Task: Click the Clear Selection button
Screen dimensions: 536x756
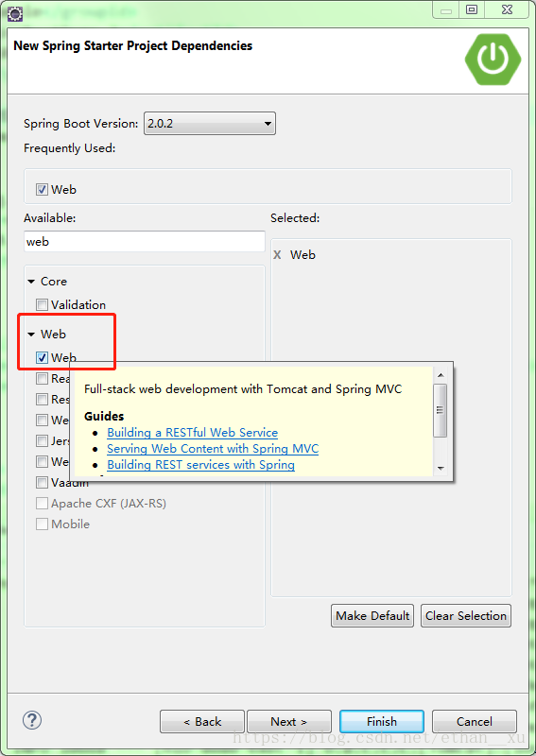Action: (x=465, y=616)
